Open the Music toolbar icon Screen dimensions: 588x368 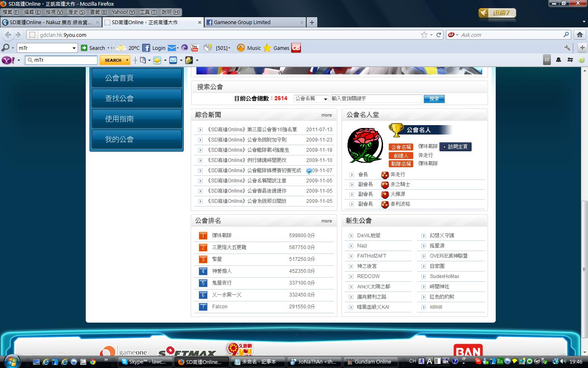click(x=241, y=48)
